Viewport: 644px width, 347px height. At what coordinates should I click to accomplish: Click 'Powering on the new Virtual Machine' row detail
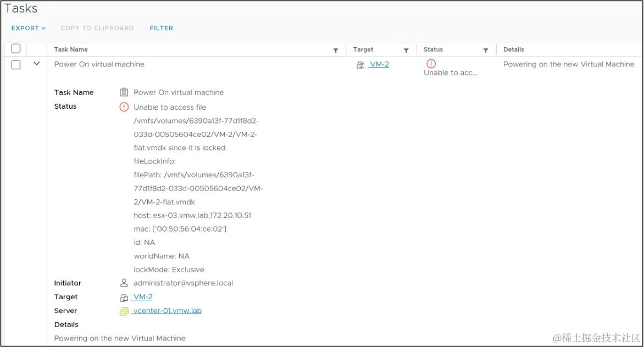[x=569, y=64]
